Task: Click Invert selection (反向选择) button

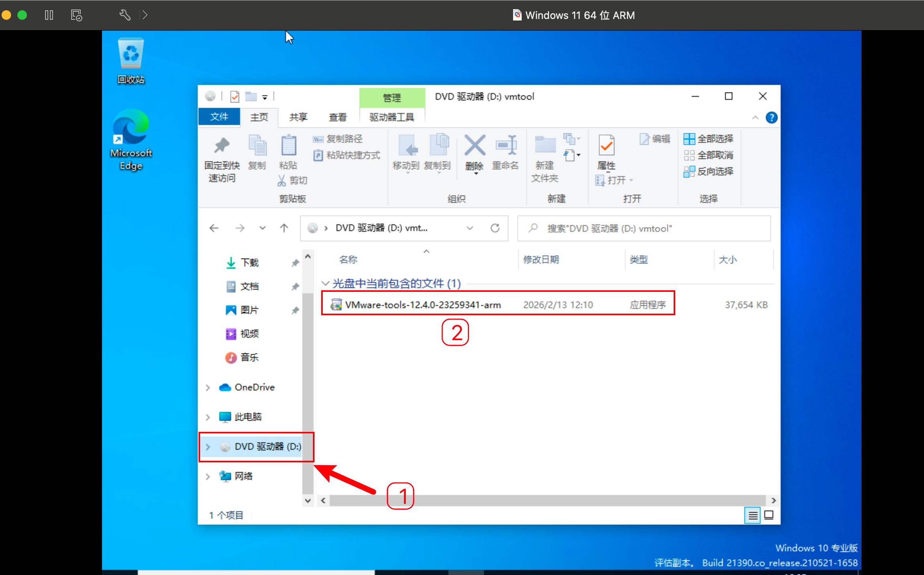Action: 709,171
